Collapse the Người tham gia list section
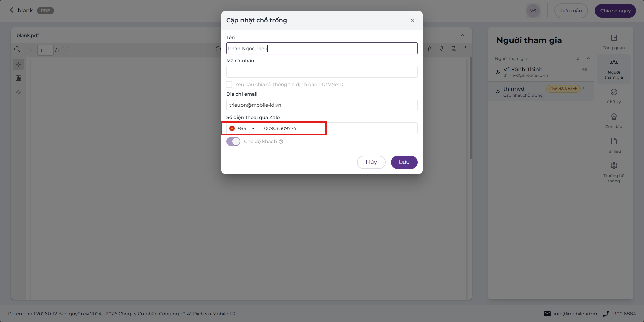 [588, 58]
